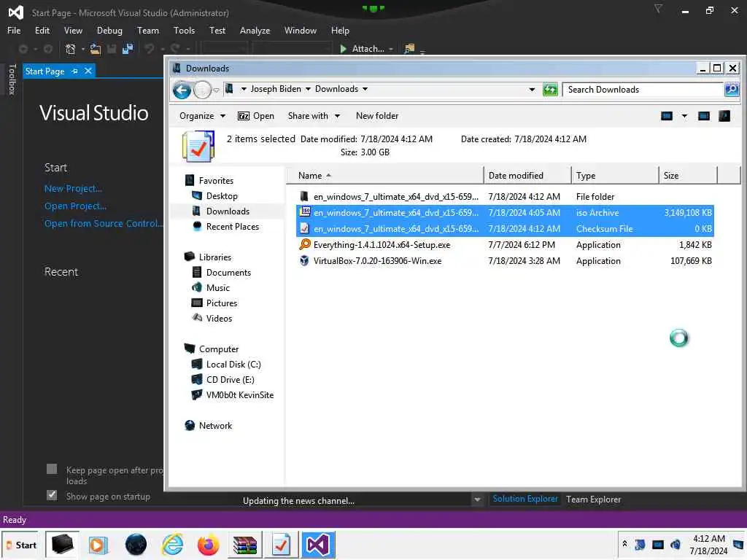747x560 pixels.
Task: Click the Visual Studio Undo toolbar icon
Action: 150,49
